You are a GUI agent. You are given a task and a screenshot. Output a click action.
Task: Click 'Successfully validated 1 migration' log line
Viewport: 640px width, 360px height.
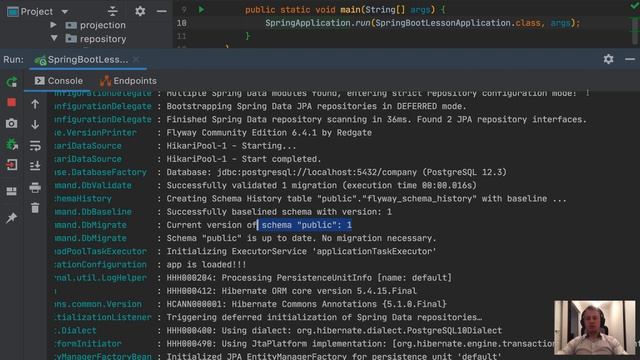pos(321,185)
